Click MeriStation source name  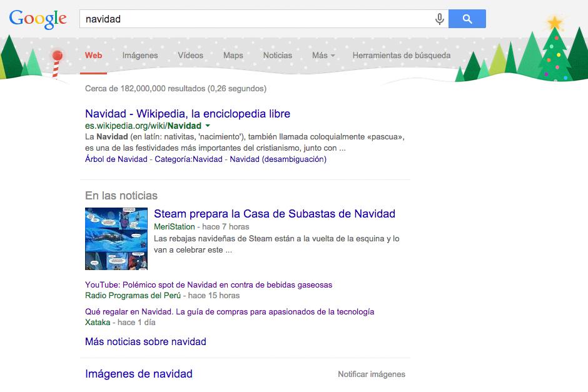(x=175, y=227)
